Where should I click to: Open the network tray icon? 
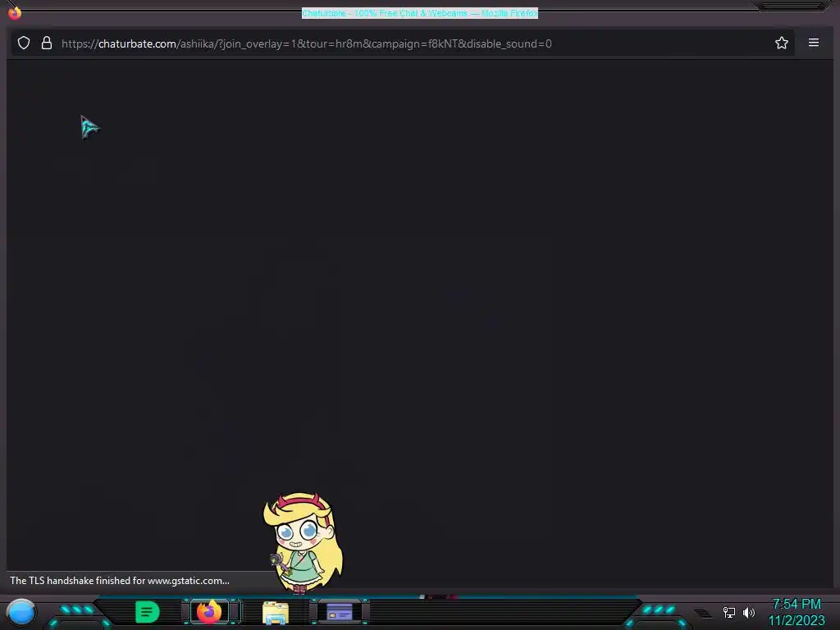[729, 612]
